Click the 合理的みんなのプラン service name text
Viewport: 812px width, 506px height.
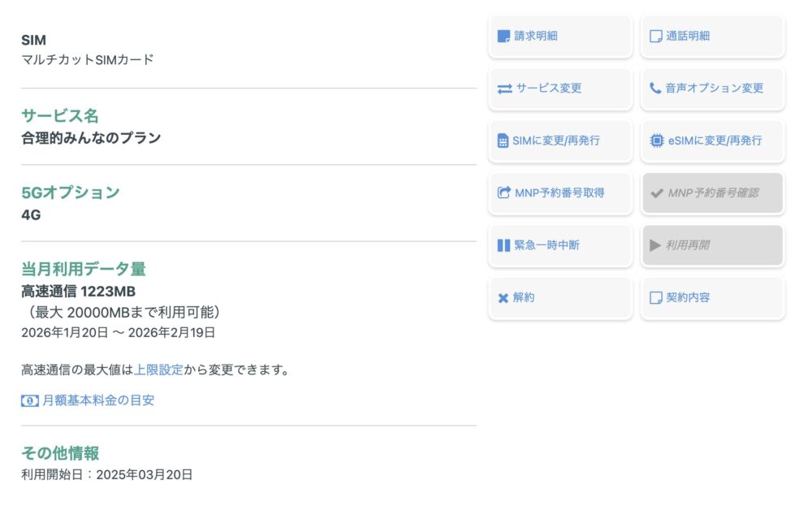click(91, 138)
